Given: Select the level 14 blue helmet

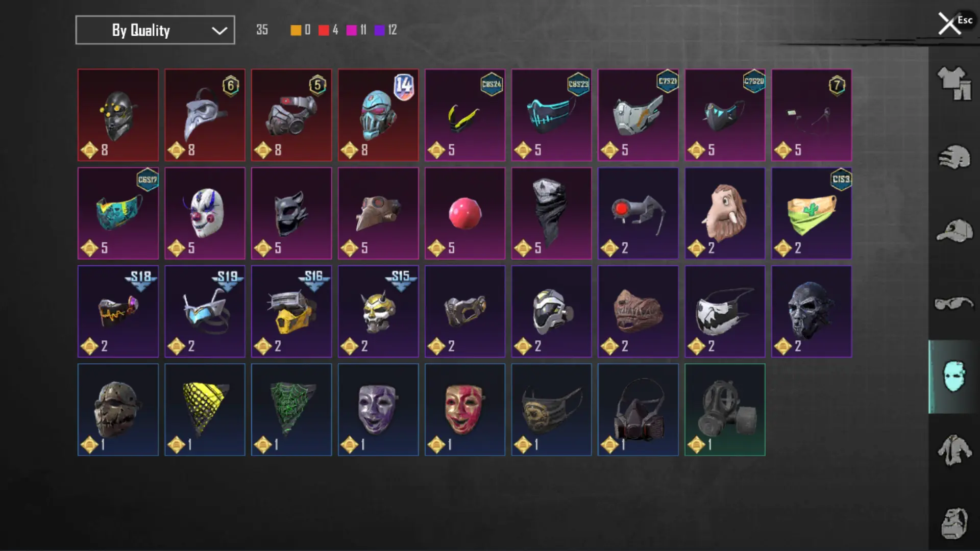Looking at the screenshot, I should click(x=378, y=115).
